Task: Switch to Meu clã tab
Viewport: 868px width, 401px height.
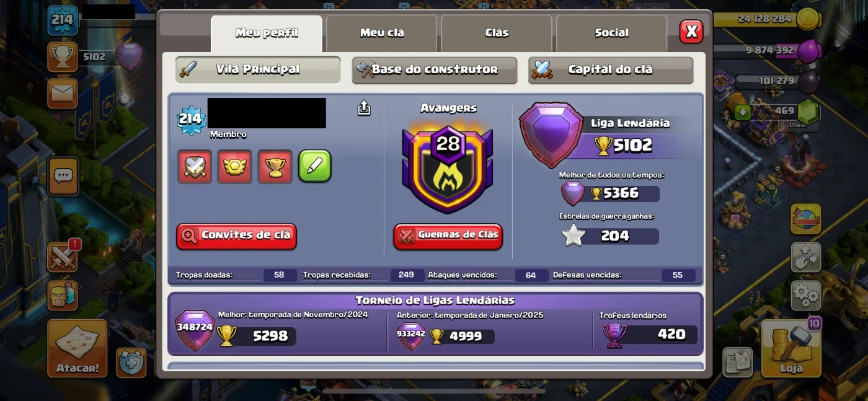Action: (x=382, y=33)
